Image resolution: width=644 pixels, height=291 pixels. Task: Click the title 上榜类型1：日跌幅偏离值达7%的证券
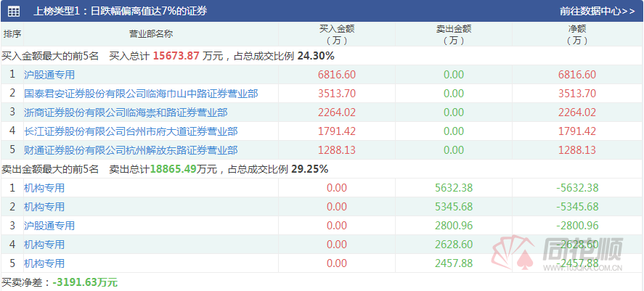[120, 12]
